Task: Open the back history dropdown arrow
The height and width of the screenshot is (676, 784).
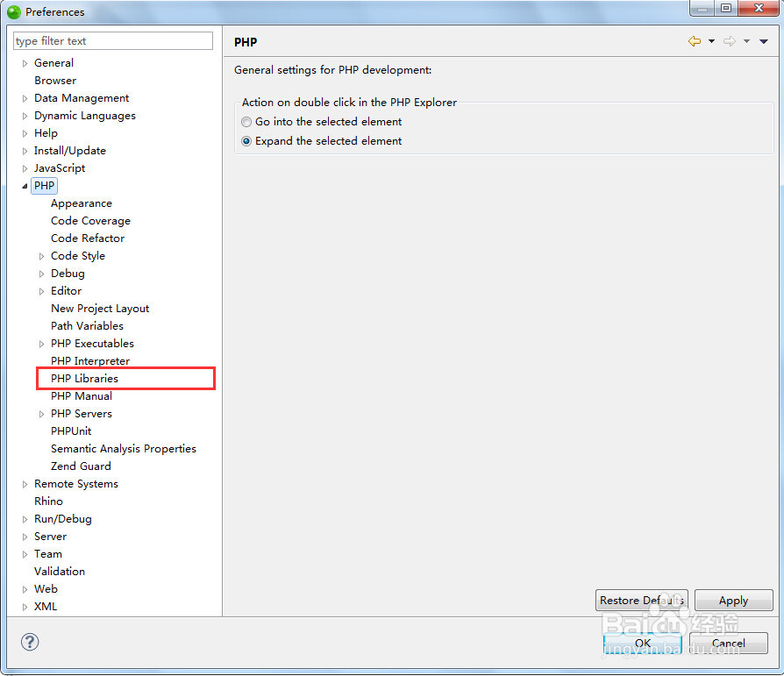Action: pyautogui.click(x=711, y=41)
